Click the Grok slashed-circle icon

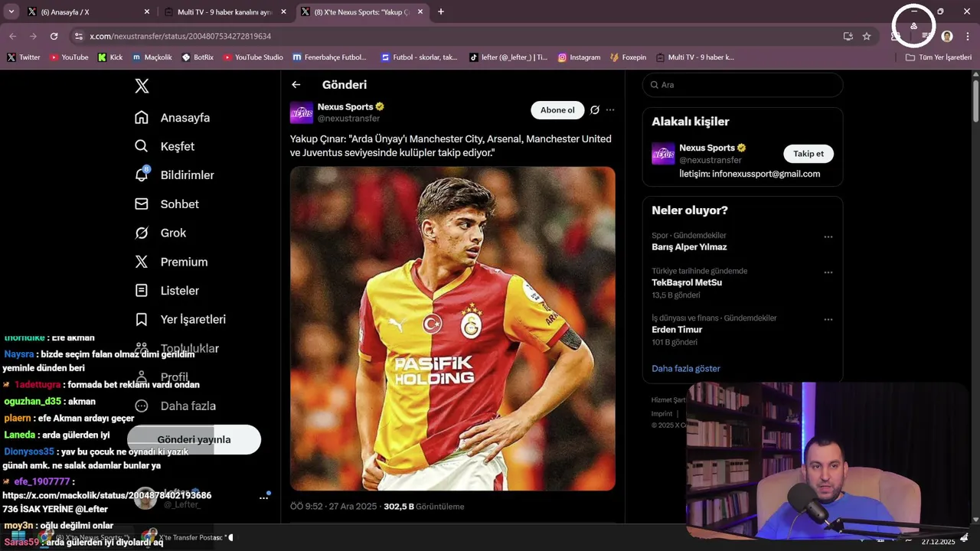(142, 233)
